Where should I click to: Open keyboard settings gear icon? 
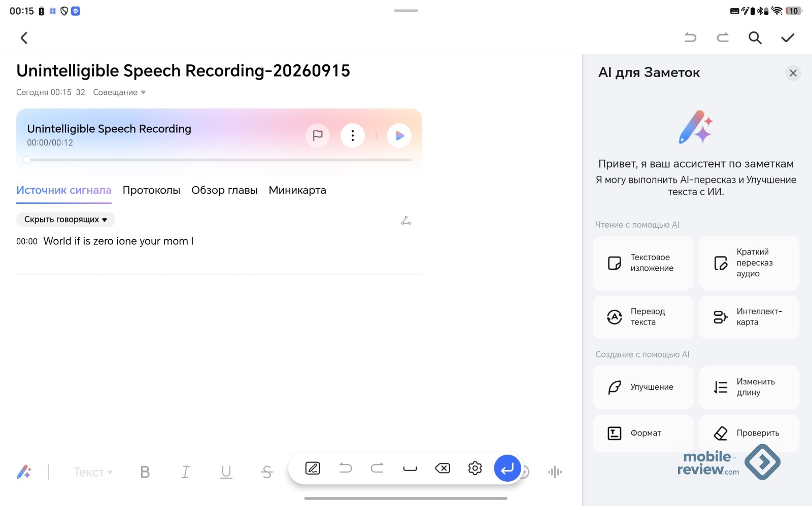coord(475,468)
